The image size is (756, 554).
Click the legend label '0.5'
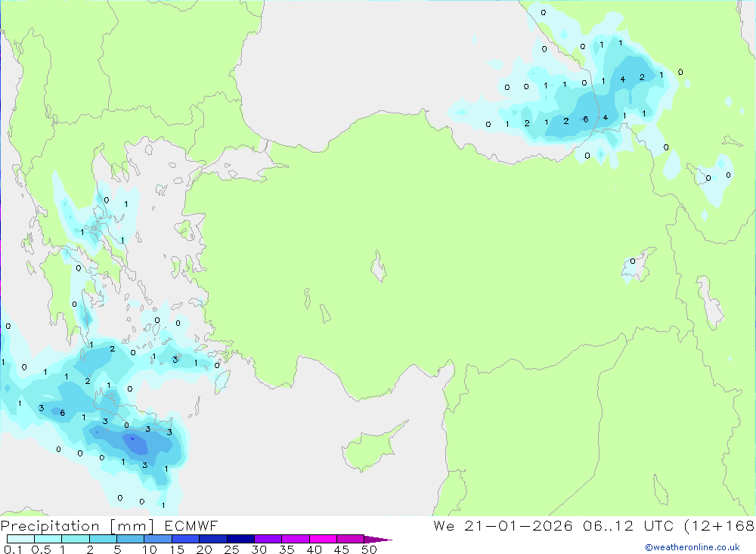(41, 549)
